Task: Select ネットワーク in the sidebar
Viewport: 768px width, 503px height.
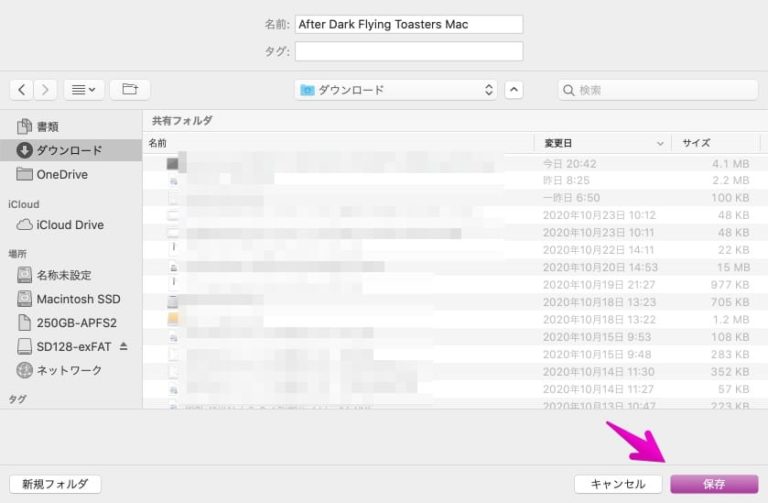Action: tap(71, 370)
